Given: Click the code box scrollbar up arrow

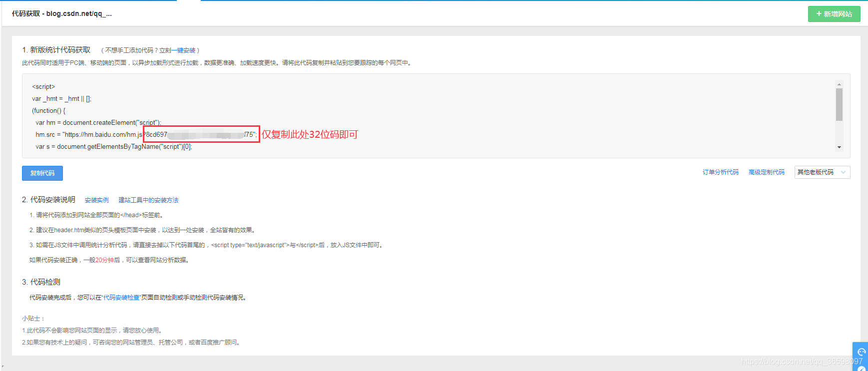Looking at the screenshot, I should tap(839, 84).
